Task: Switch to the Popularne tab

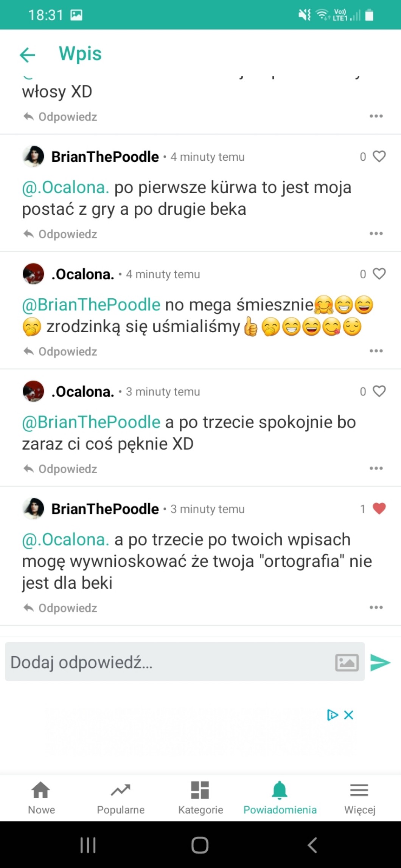Action: [121, 798]
